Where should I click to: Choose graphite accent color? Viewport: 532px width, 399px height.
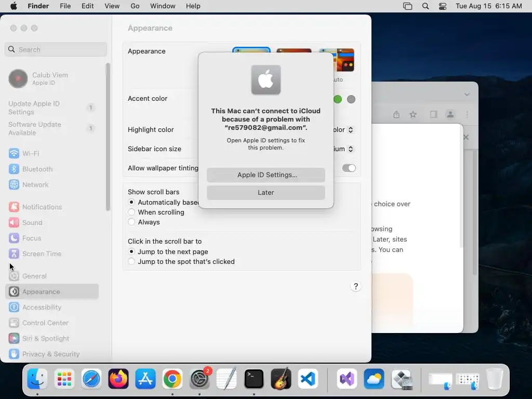(351, 99)
